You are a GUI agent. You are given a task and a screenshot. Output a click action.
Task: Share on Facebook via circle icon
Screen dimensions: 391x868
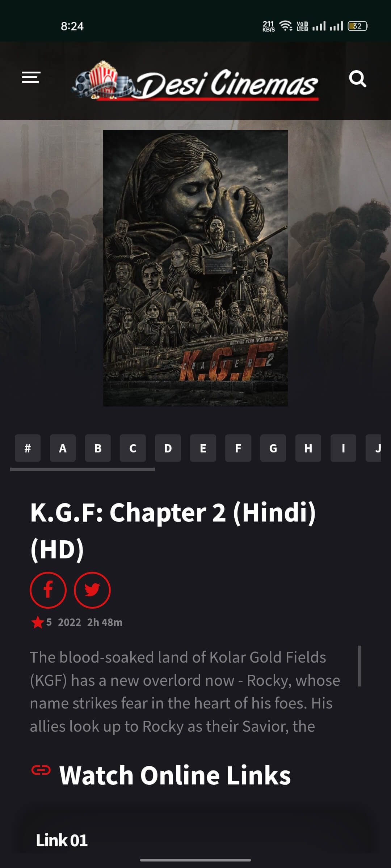tap(48, 590)
